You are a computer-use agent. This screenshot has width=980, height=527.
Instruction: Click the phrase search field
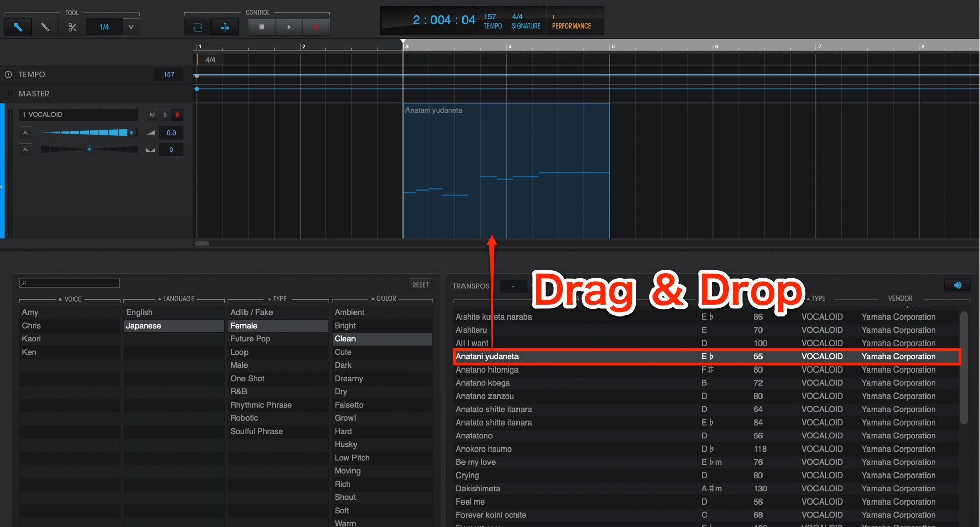click(x=69, y=283)
